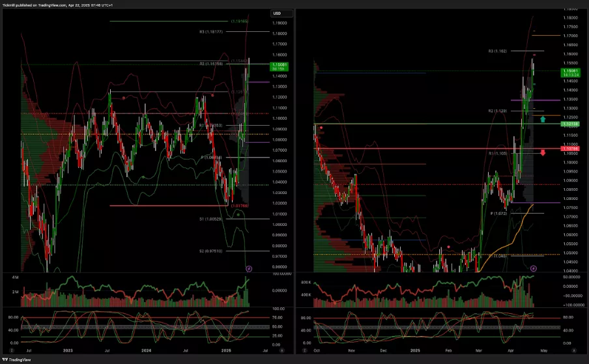Click the R3 (1.18177) pivot label
Image resolution: width=589 pixels, height=364 pixels.
coord(211,31)
